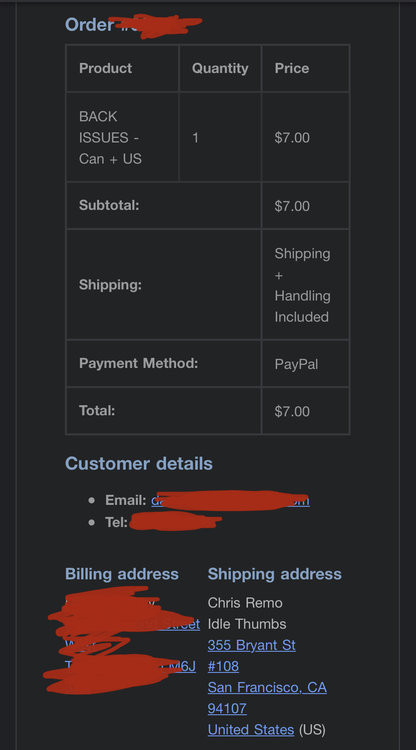Select the BACK ISSUES - Can + US product
The image size is (416, 750).
point(110,138)
